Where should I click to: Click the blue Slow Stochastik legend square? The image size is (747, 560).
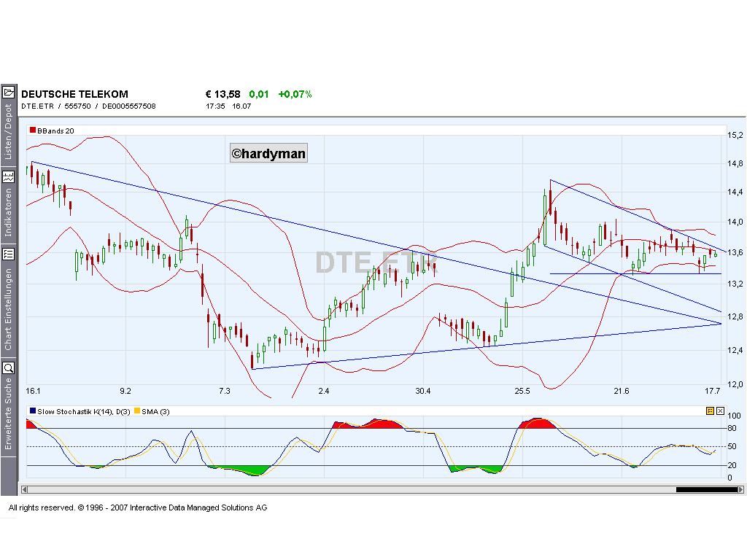pyautogui.click(x=31, y=411)
